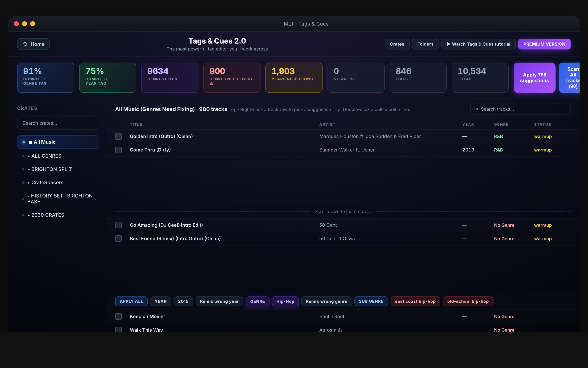Click artist Aerosmith
The width and height of the screenshot is (588, 368).
click(x=331, y=330)
